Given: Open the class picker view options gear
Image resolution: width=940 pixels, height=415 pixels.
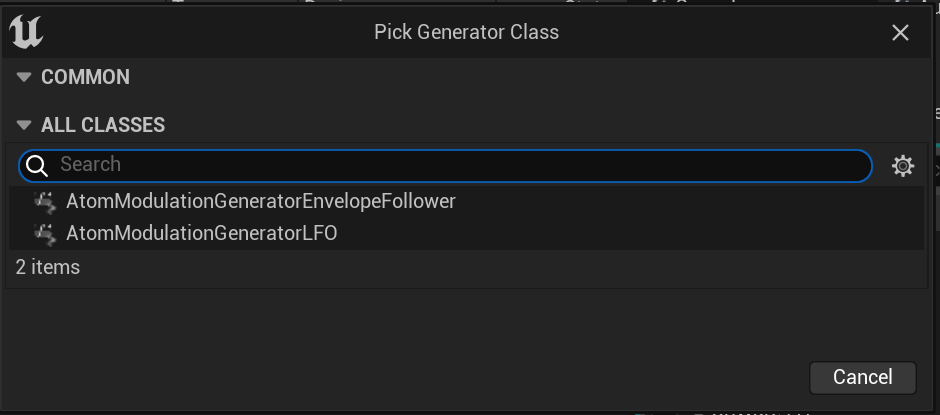Looking at the screenshot, I should pos(903,166).
